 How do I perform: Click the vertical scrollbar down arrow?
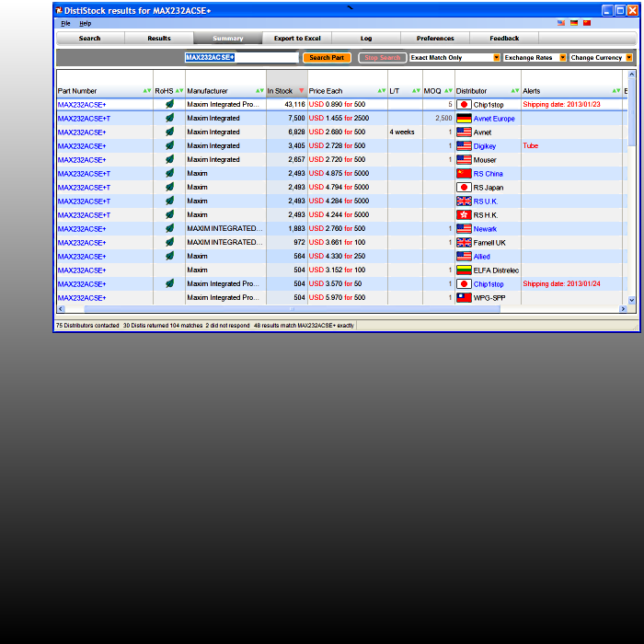tap(632, 300)
